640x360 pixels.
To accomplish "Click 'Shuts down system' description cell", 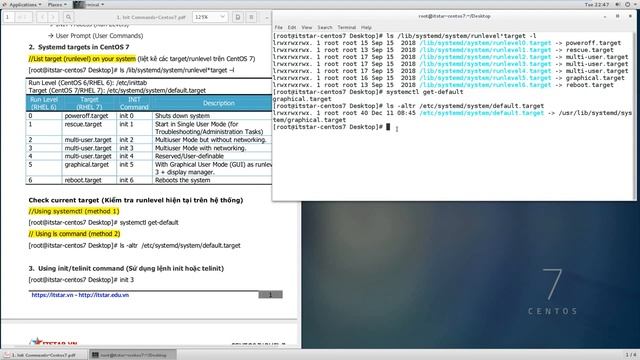I will pos(182,116).
